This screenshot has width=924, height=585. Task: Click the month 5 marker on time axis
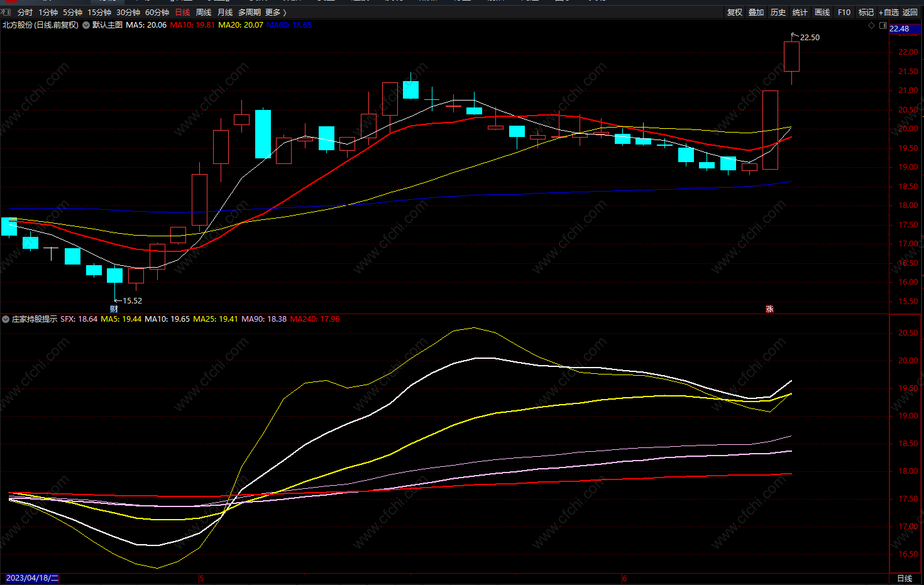coord(201,579)
